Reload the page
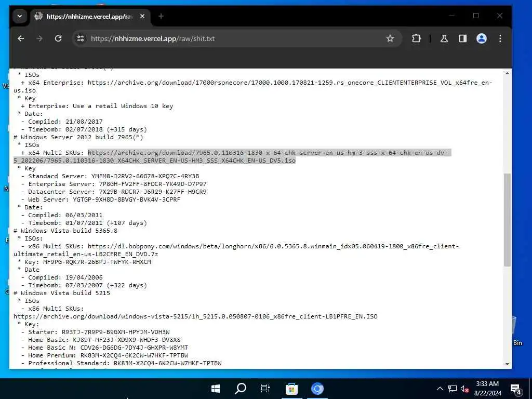The width and height of the screenshot is (532, 399). click(58, 38)
